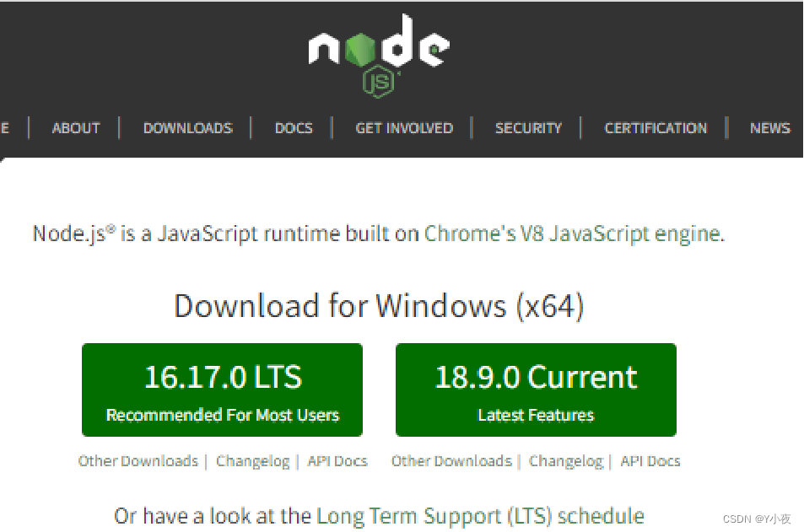View the Changelog for 16.17.0 LTS
The width and height of the screenshot is (804, 532).
tap(253, 461)
